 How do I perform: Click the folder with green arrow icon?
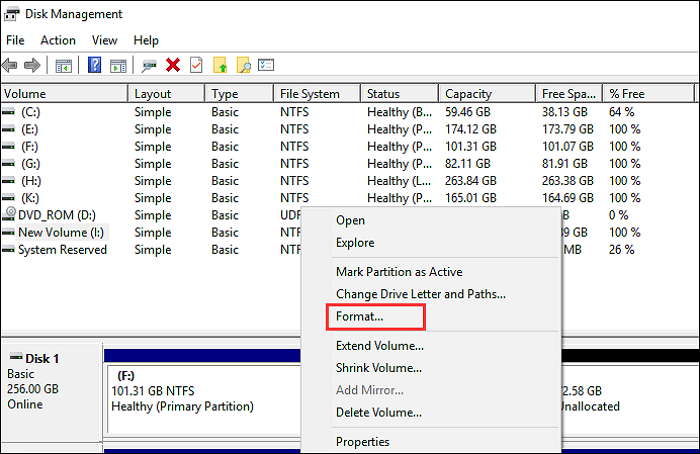221,66
